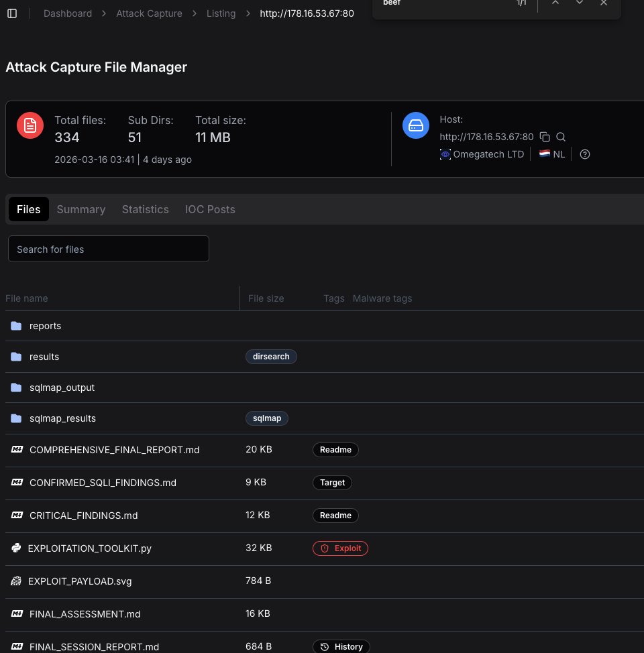
Task: Focus the Search for files field
Action: click(109, 249)
